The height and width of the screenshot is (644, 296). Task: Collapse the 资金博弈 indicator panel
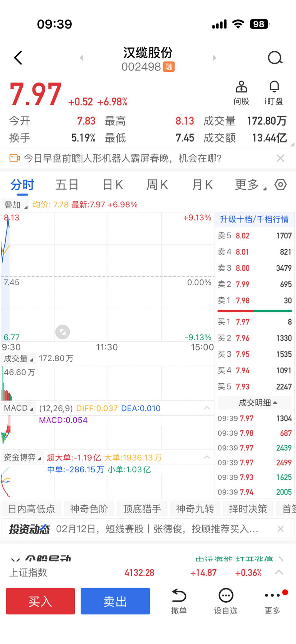click(x=207, y=457)
